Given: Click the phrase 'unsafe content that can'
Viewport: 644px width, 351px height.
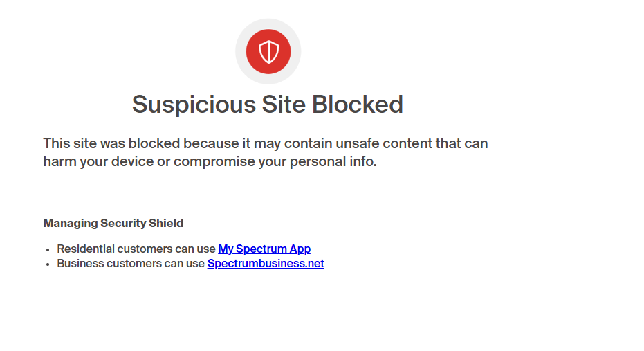Looking at the screenshot, I should [412, 143].
